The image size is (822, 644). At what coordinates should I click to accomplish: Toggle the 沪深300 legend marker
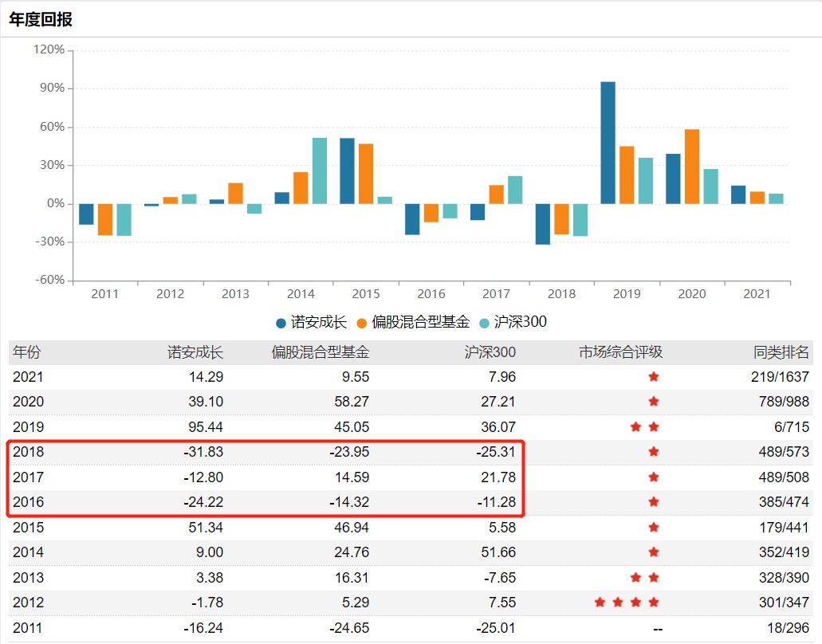(x=485, y=324)
